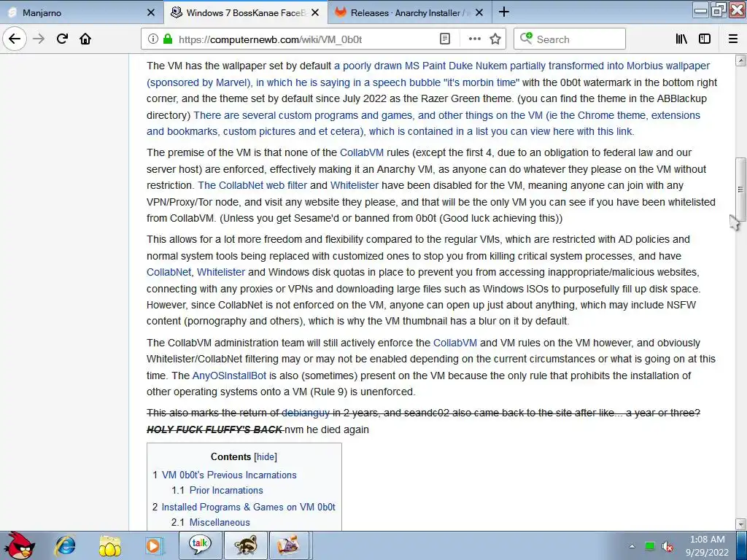
Task: Launch Internet Explorer from the taskbar
Action: 65,545
